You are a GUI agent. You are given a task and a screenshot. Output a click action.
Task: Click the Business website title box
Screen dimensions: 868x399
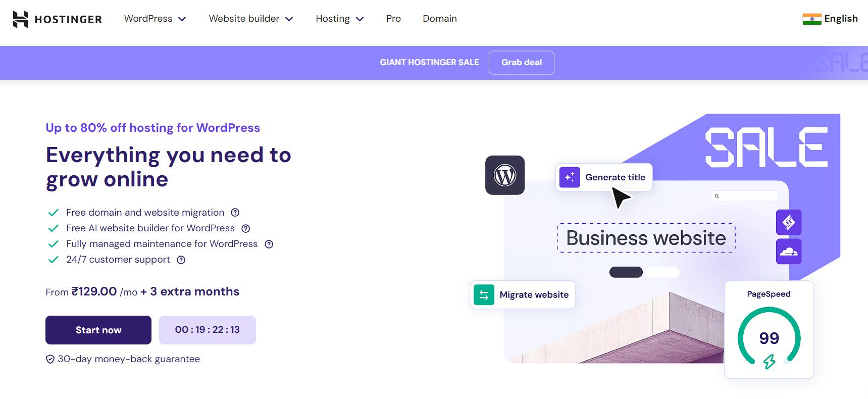[646, 238]
